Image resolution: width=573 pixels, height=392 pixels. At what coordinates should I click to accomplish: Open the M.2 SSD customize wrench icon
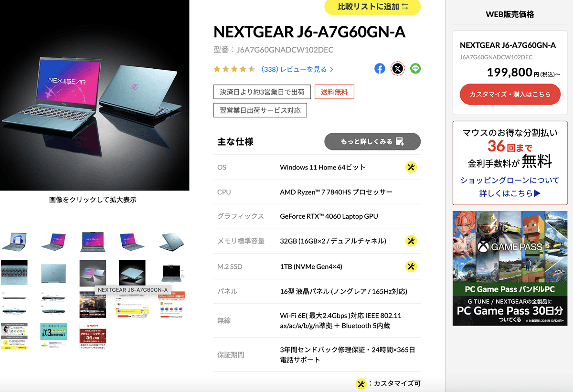click(x=411, y=266)
